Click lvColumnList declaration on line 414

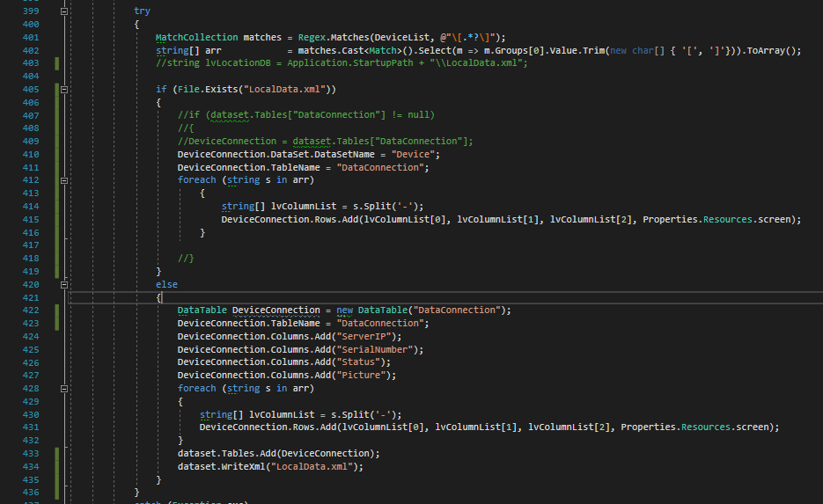pos(304,206)
